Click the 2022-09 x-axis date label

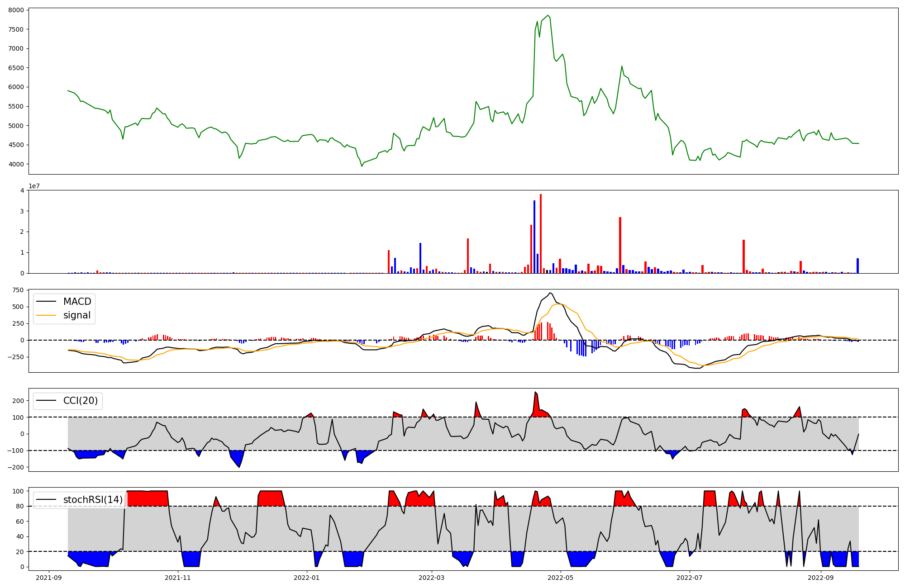coord(820,578)
